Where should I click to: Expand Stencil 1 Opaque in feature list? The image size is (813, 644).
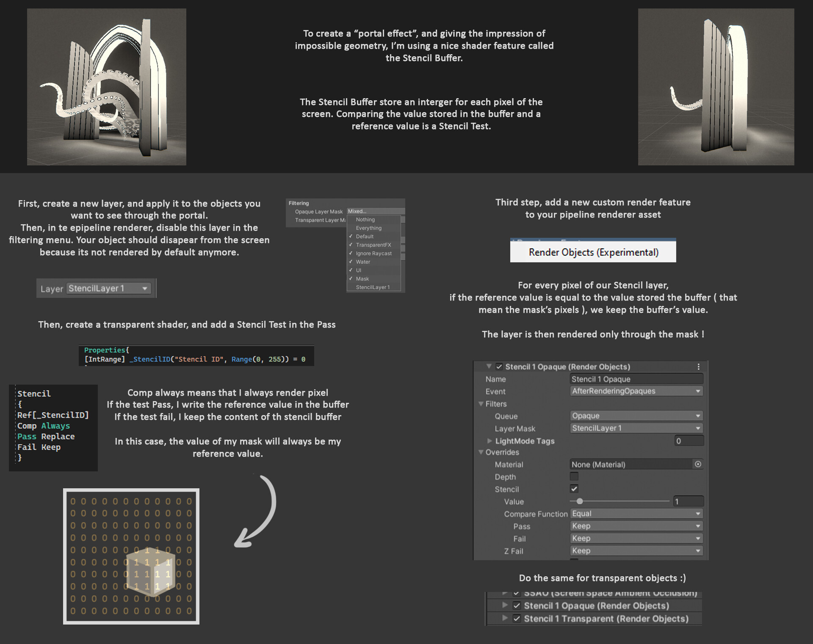point(505,605)
